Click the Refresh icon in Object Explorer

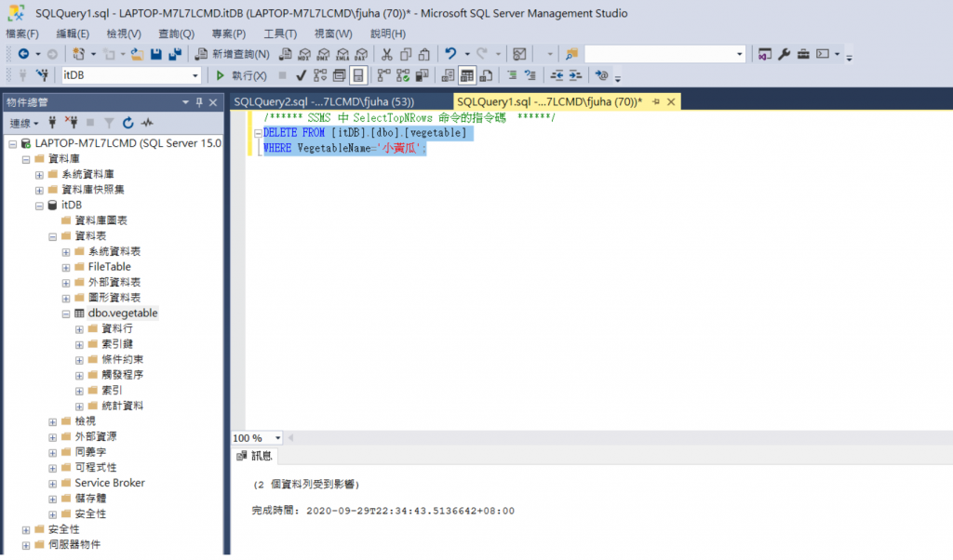(128, 123)
